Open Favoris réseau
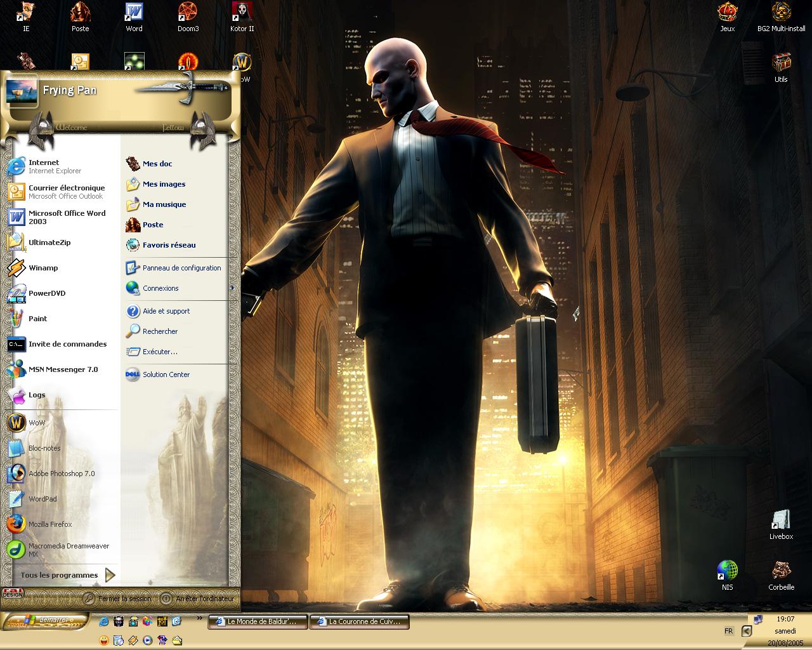The height and width of the screenshot is (650, 812). tap(175, 245)
